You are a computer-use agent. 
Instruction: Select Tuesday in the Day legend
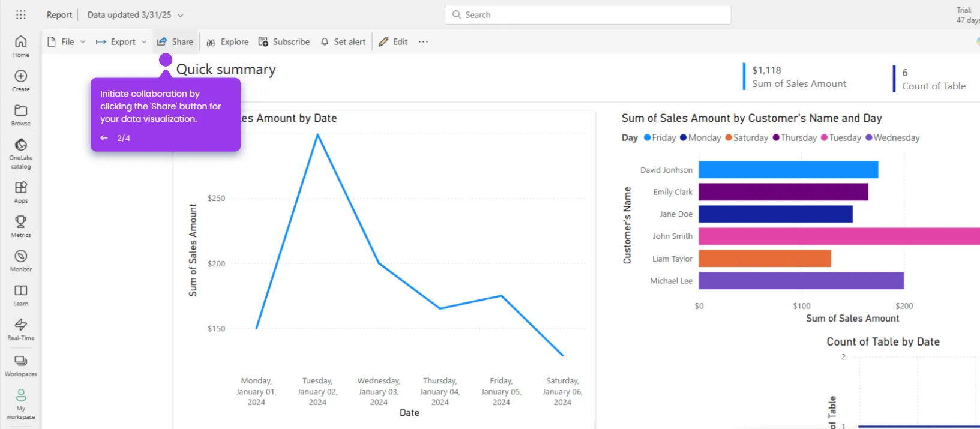[841, 138]
